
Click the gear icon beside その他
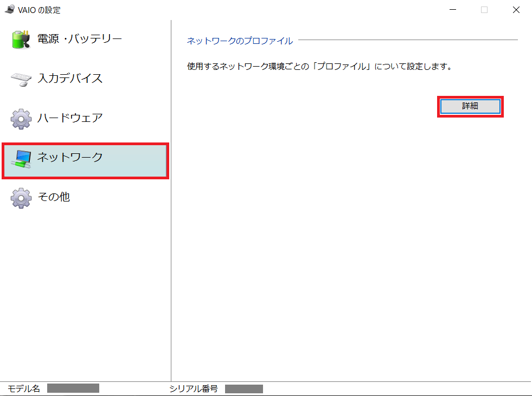[x=21, y=198]
